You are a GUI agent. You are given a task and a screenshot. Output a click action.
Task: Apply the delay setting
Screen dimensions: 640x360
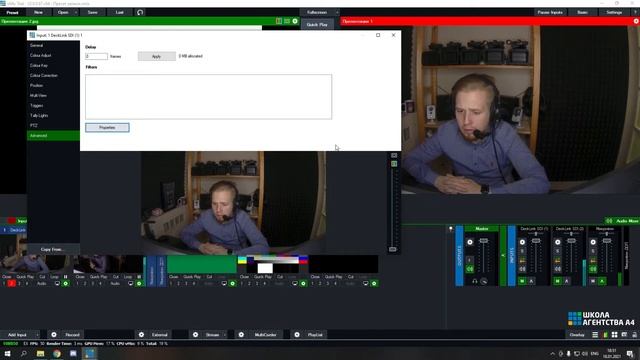click(x=157, y=56)
